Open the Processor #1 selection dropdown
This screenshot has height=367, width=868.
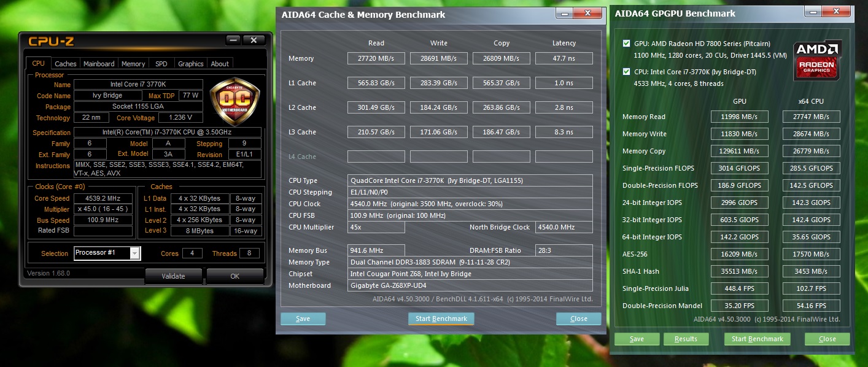135,253
